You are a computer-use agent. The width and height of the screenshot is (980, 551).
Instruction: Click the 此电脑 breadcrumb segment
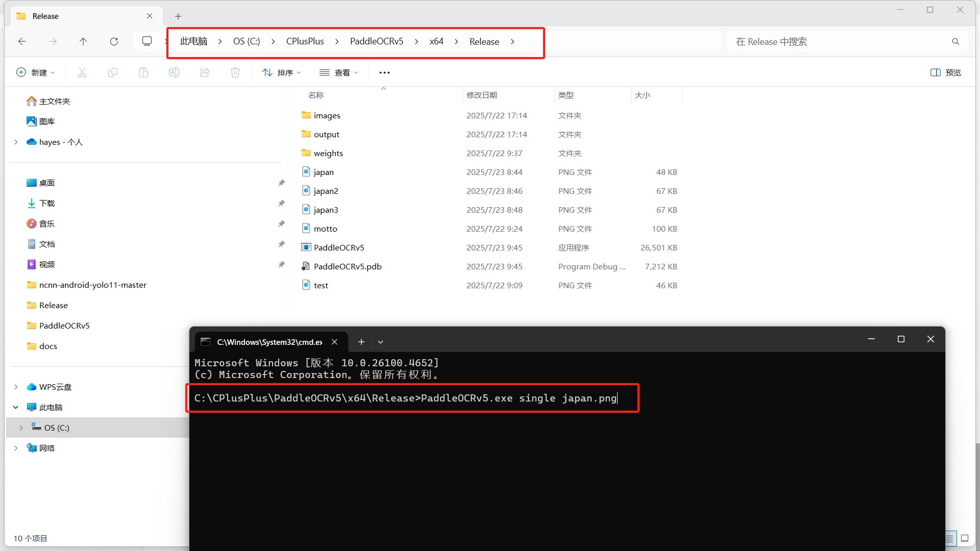point(193,41)
